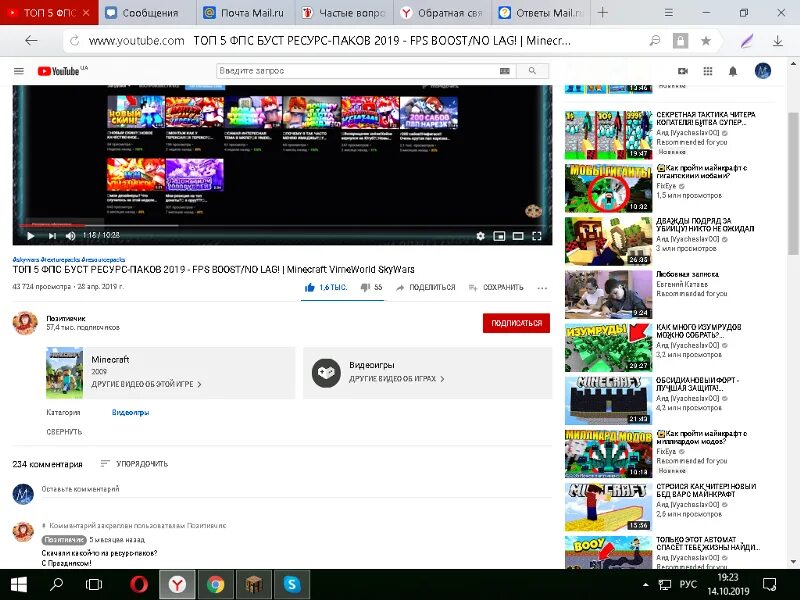Switch to Ответы Mail.ru tab
This screenshot has width=800, height=600.
tap(541, 13)
